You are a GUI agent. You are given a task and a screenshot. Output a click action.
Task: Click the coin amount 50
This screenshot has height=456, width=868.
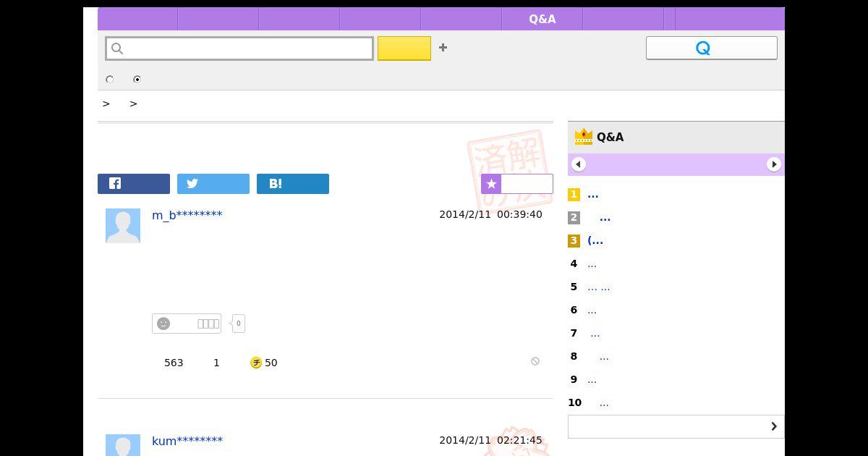(271, 363)
